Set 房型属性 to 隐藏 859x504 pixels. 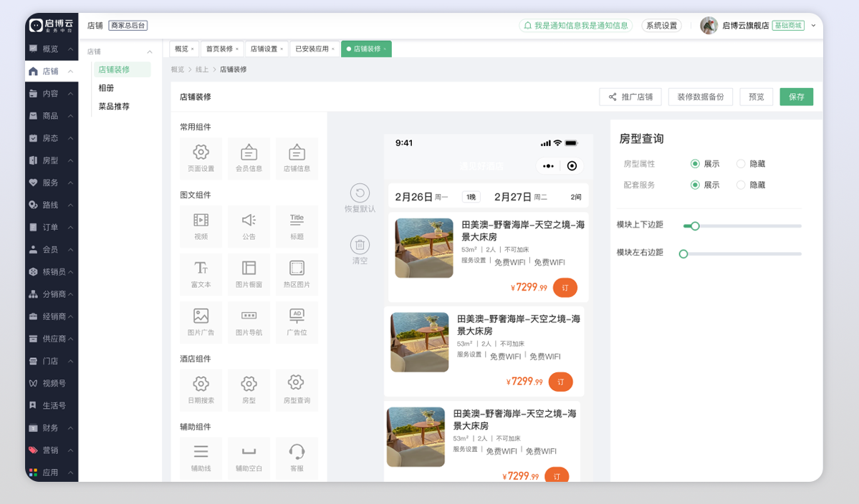(741, 164)
